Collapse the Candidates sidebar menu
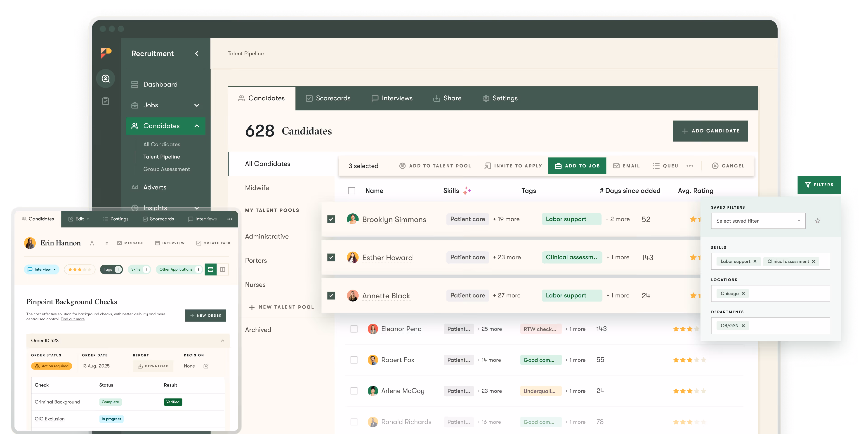 197,126
